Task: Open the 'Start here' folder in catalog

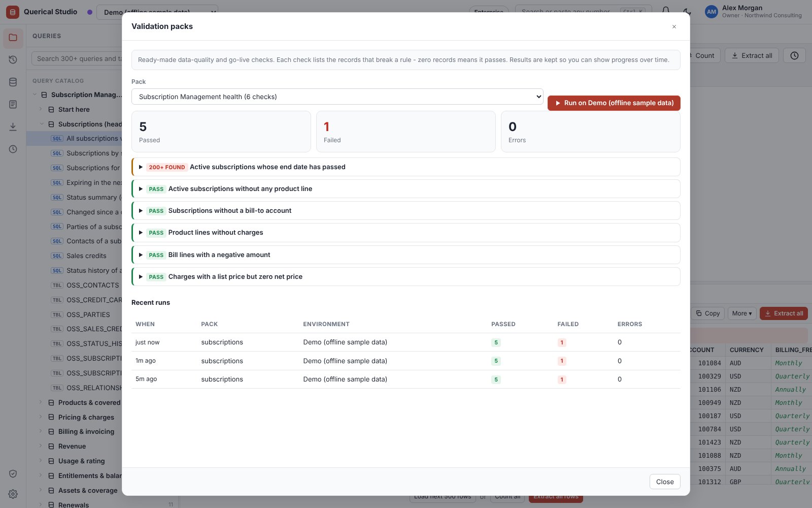Action: click(74, 109)
